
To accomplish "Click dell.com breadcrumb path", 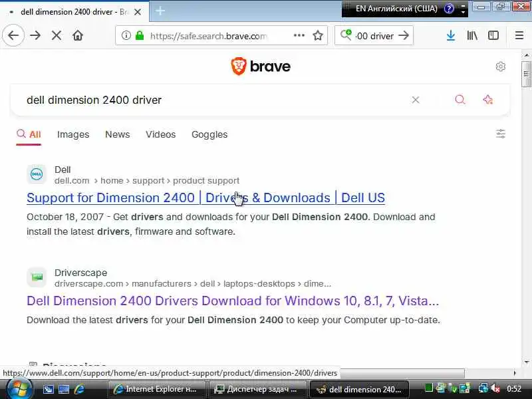I will tap(147, 180).
